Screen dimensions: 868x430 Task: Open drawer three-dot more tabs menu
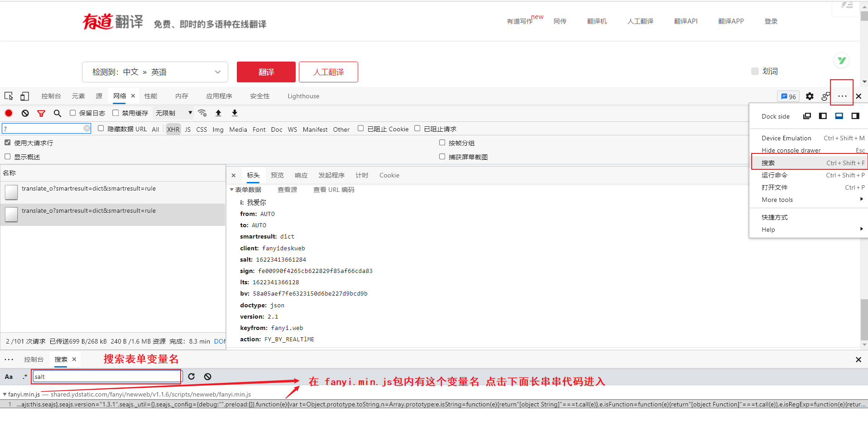click(9, 359)
